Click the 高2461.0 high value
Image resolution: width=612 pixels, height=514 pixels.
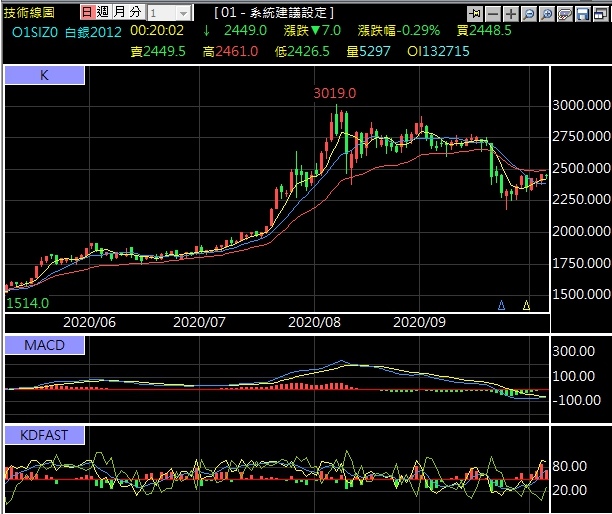230,52
